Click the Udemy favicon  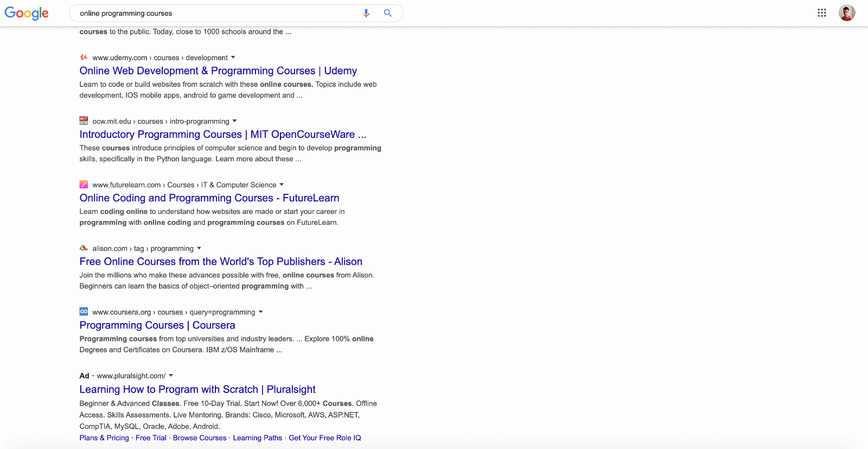tap(84, 57)
